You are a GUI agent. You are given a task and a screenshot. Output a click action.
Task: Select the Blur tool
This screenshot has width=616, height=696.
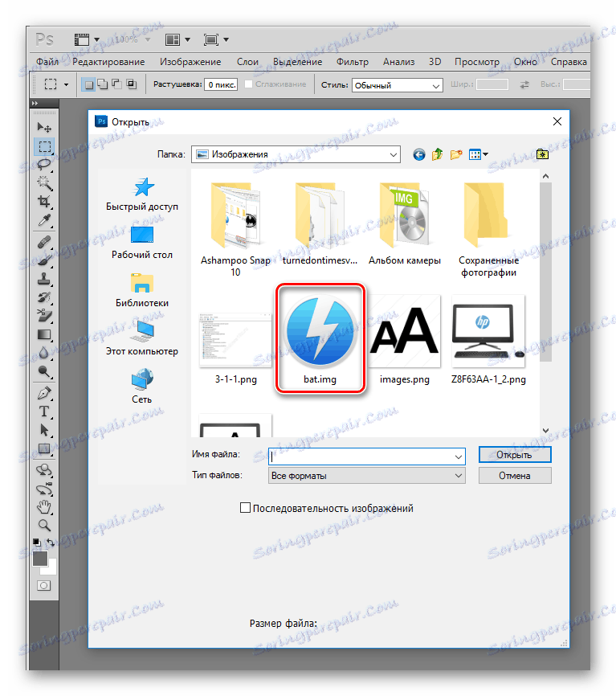44,353
